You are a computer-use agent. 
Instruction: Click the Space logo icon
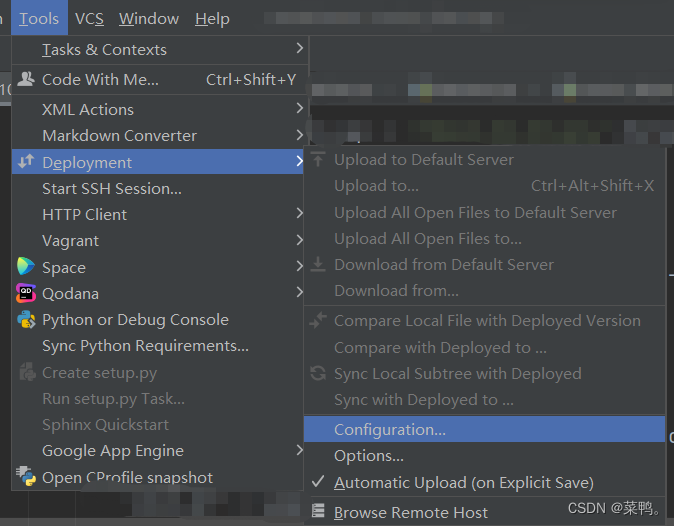(26, 266)
